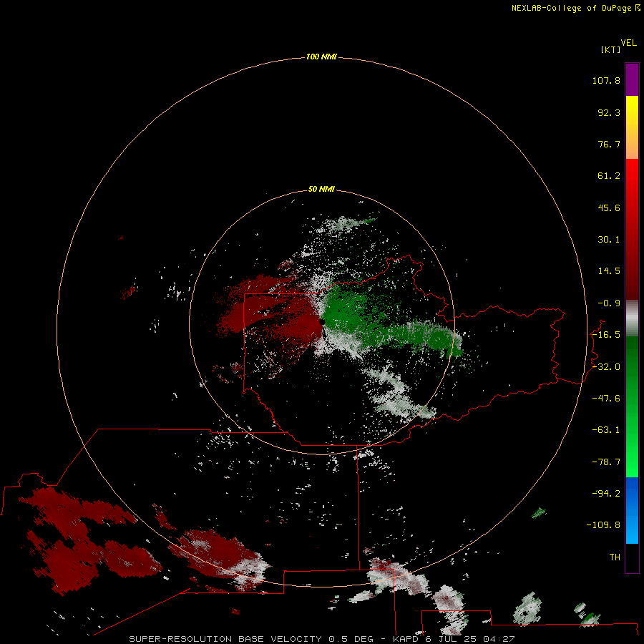Click the 61.2 legend value
644x644 pixels.
pos(609,176)
